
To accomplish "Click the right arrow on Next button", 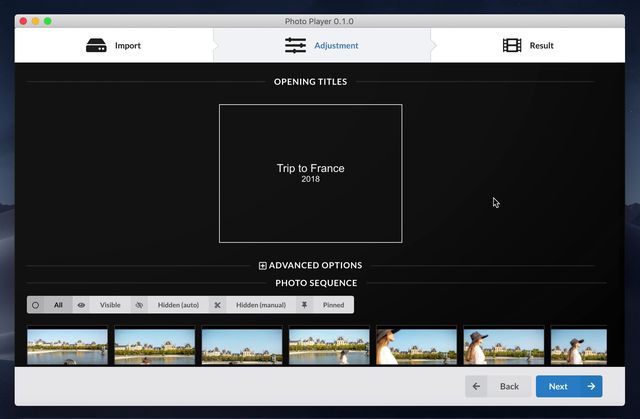I will pos(591,386).
